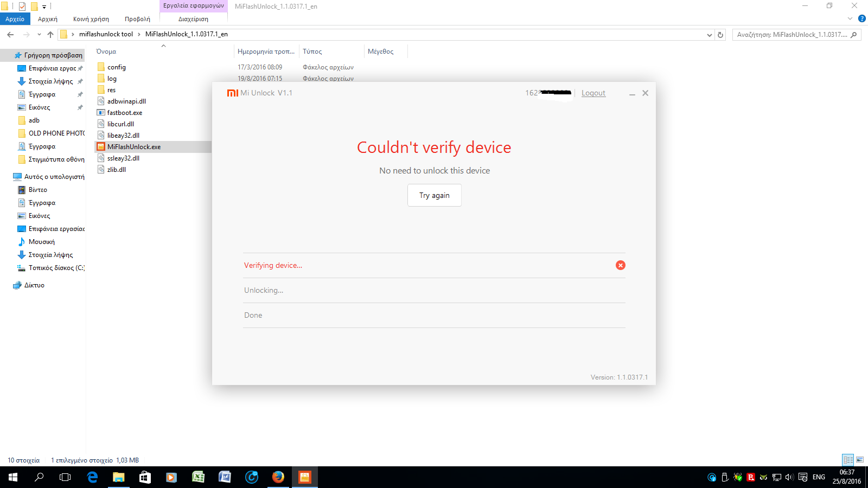Screen dimensions: 868x488
Task: Click the Logout link
Action: pos(593,93)
